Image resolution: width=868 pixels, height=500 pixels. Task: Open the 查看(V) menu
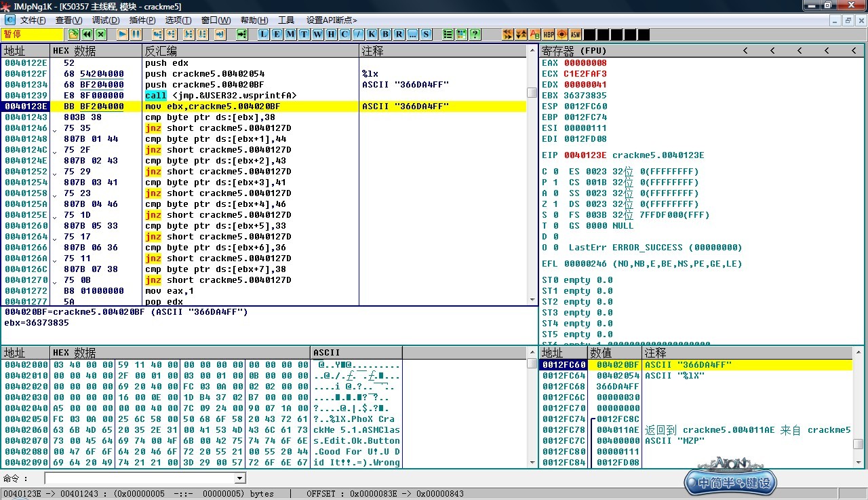point(69,20)
